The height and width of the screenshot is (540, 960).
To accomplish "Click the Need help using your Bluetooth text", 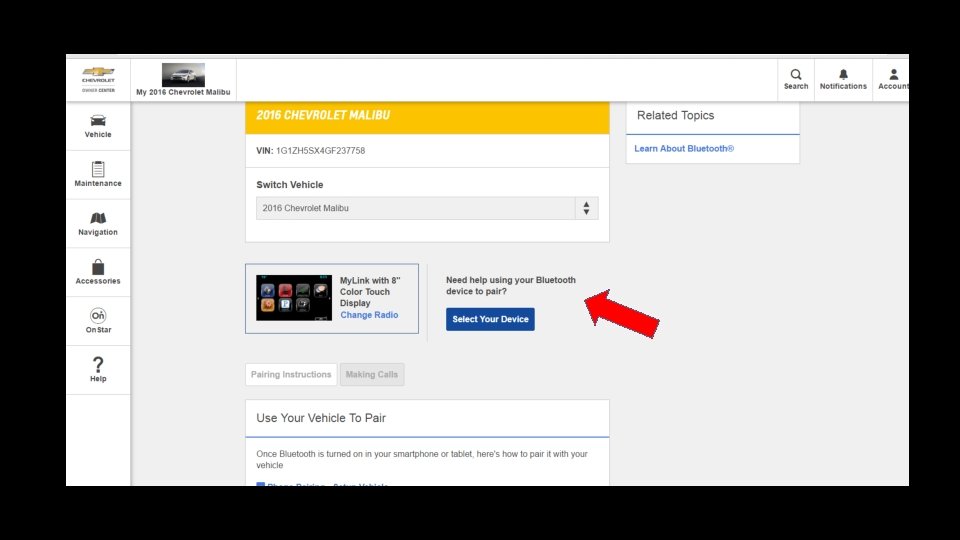I will coord(511,285).
